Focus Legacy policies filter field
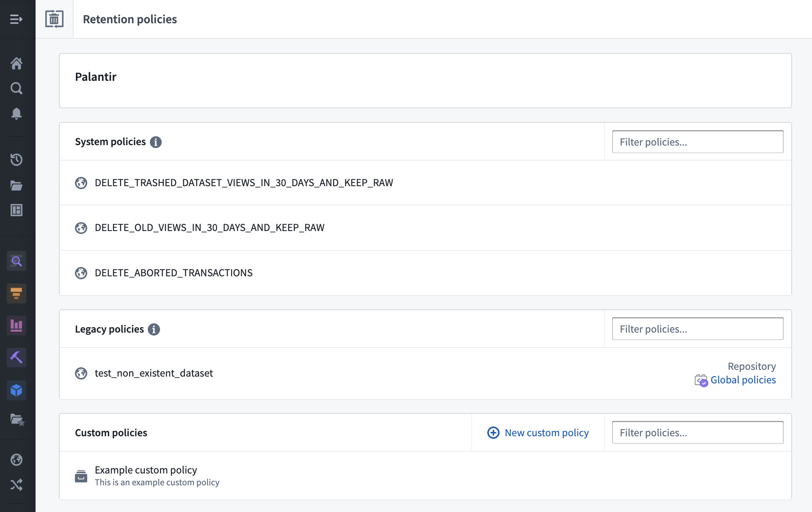The width and height of the screenshot is (812, 512). (x=698, y=329)
